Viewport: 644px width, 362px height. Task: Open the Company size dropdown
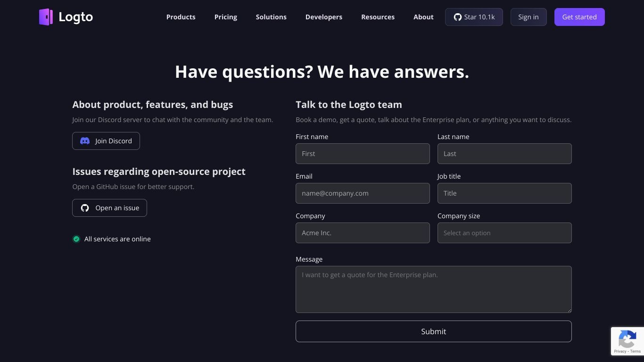click(x=504, y=233)
